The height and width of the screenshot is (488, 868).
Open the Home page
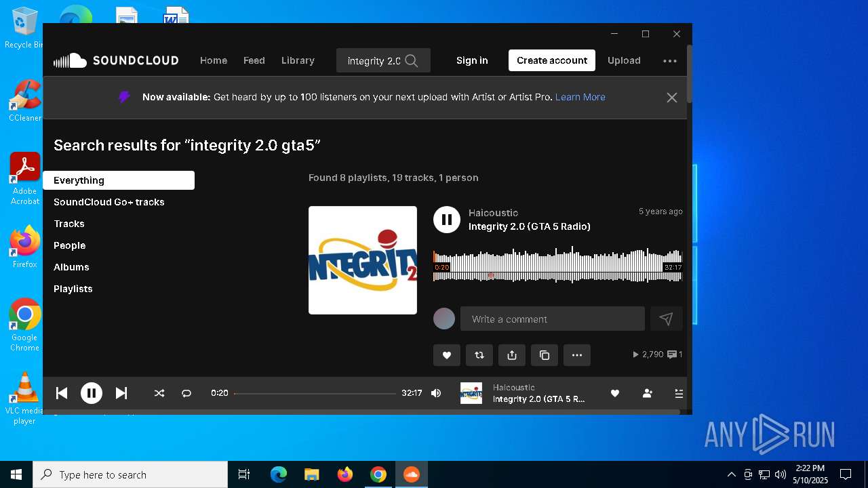click(214, 60)
